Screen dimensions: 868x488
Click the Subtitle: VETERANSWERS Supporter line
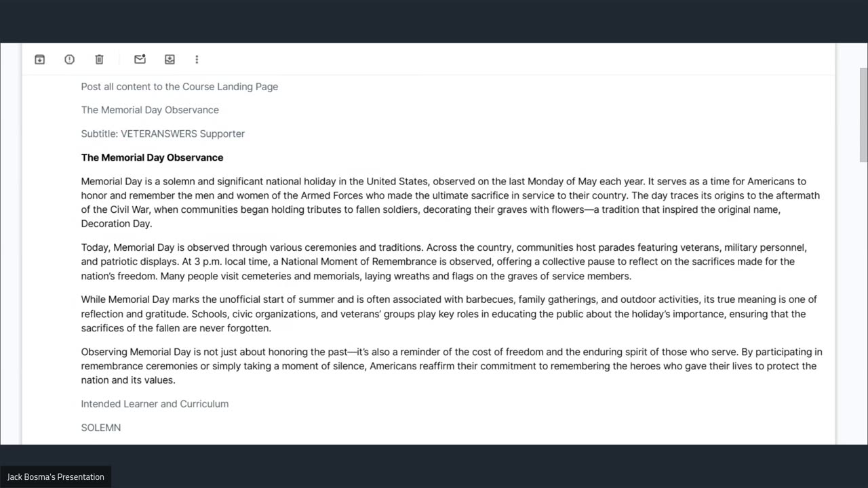pyautogui.click(x=163, y=134)
